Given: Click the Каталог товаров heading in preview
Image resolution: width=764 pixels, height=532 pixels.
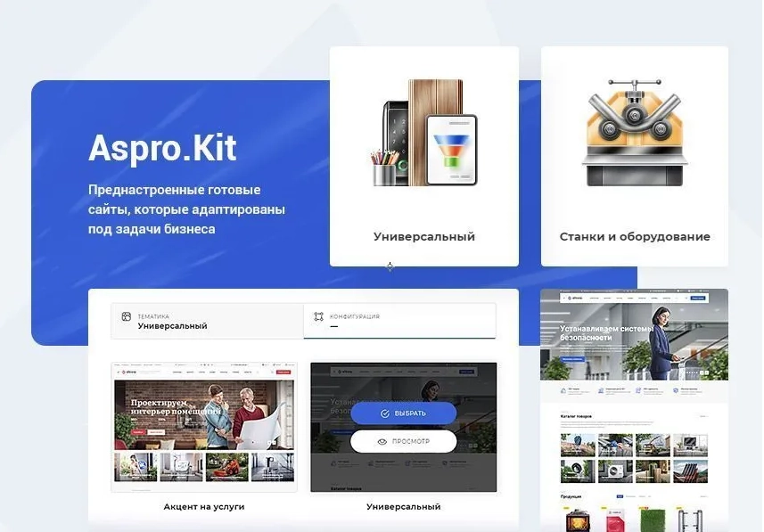Looking at the screenshot, I should tap(576, 416).
